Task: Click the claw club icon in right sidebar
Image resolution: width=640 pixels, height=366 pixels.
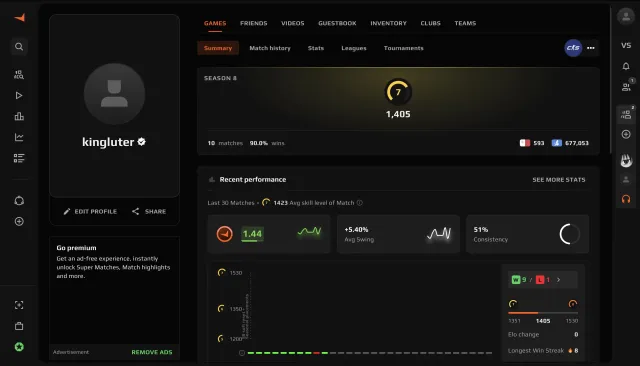Action: click(626, 160)
